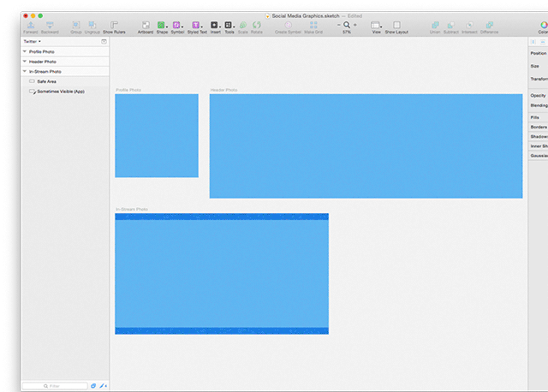Click the zoom magnifier icon
The height and width of the screenshot is (392, 548).
pyautogui.click(x=347, y=25)
